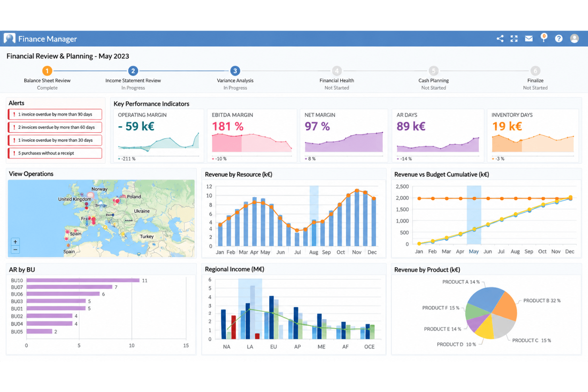Viewport: 588px width, 392px height.
Task: Select step 5 Cash Planning
Action: [433, 71]
